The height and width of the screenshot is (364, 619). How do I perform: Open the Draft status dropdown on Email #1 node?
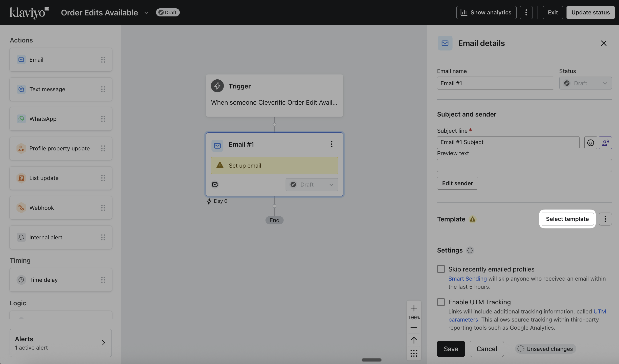pos(312,185)
